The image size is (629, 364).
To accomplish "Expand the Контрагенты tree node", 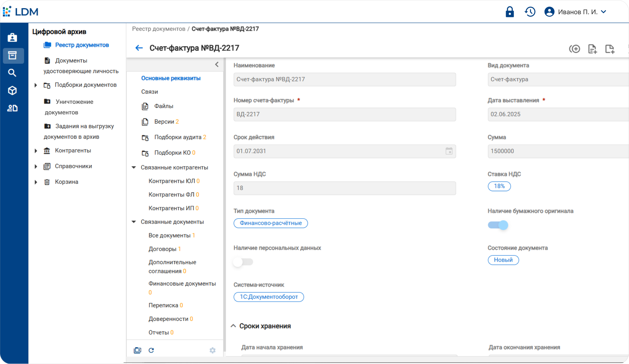I will 36,151.
